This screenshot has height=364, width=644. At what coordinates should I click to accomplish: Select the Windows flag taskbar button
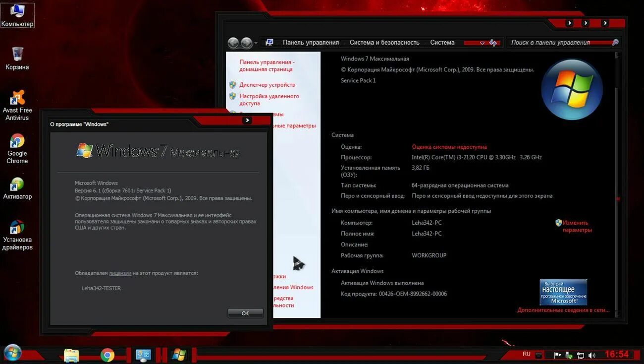click(179, 355)
